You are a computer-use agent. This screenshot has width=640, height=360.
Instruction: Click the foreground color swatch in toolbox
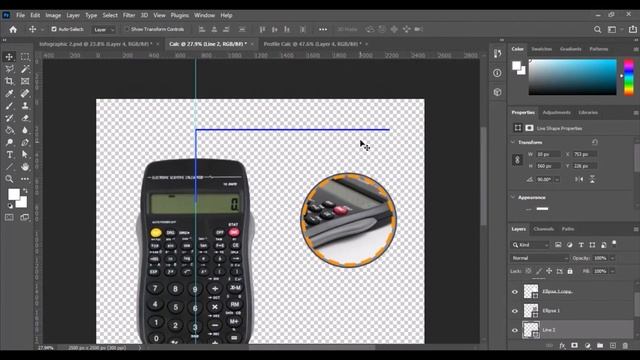(x=13, y=194)
